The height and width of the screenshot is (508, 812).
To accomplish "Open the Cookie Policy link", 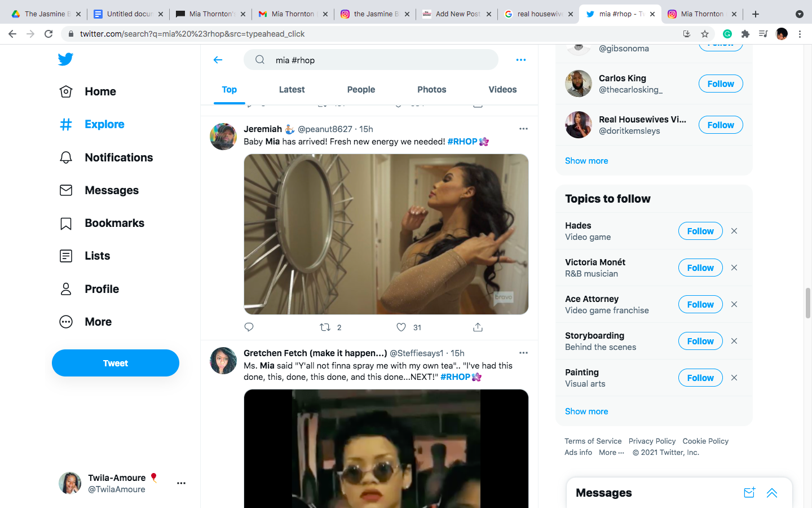I will click(x=705, y=441).
